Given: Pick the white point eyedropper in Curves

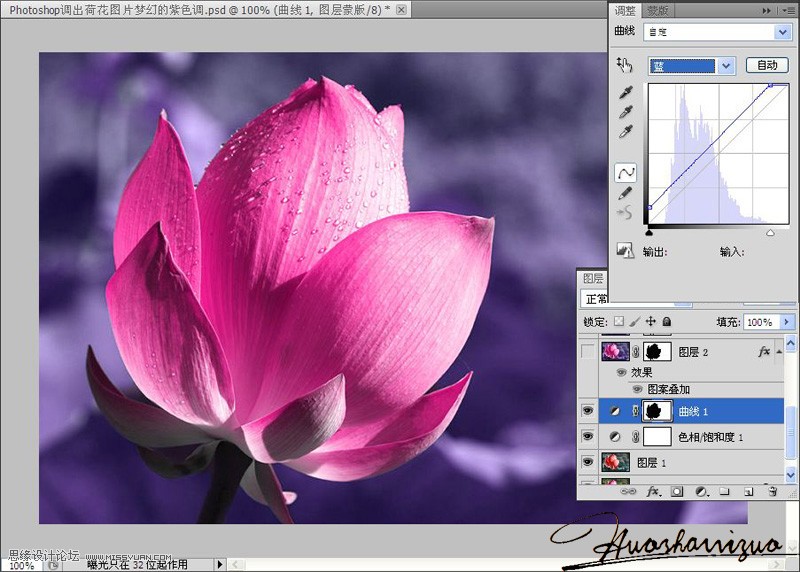Looking at the screenshot, I should pyautogui.click(x=626, y=132).
